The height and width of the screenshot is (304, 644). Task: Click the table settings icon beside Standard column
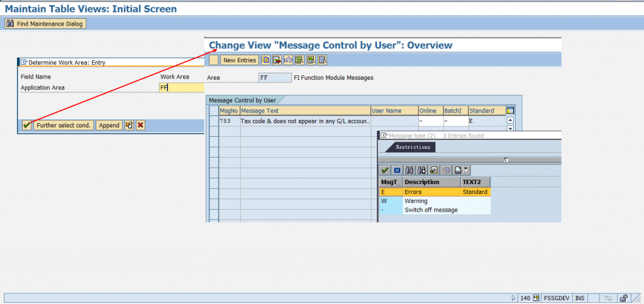pos(510,111)
